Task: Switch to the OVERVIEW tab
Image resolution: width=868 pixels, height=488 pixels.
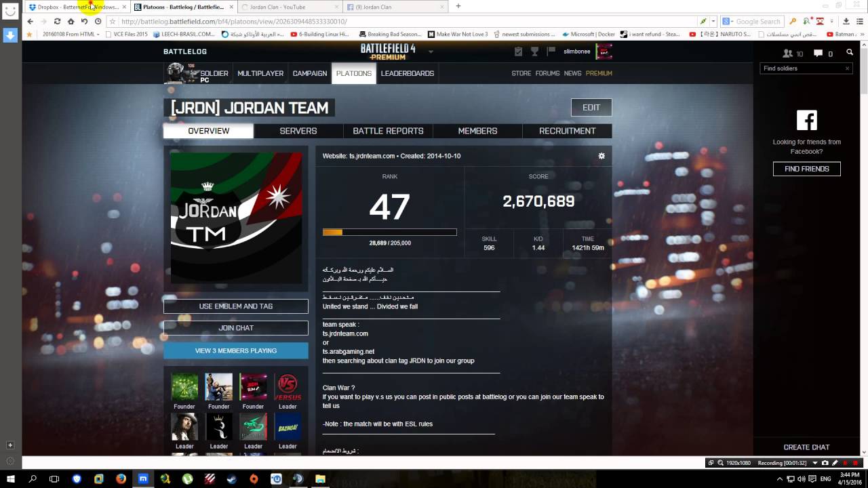Action: pos(209,131)
